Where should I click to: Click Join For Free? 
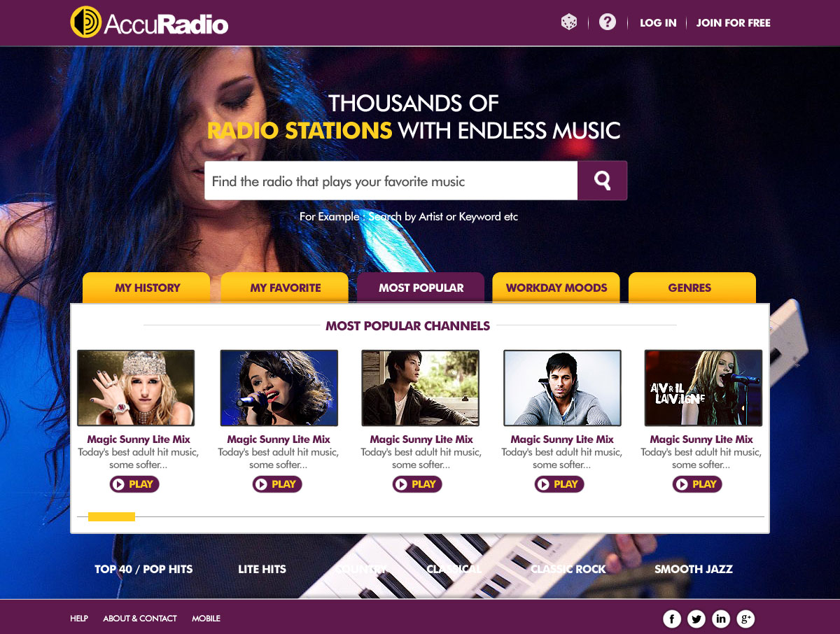click(x=733, y=23)
